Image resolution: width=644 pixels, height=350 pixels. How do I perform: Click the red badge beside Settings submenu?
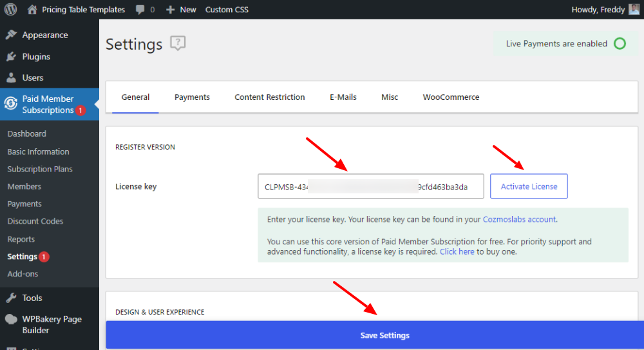pyautogui.click(x=44, y=257)
